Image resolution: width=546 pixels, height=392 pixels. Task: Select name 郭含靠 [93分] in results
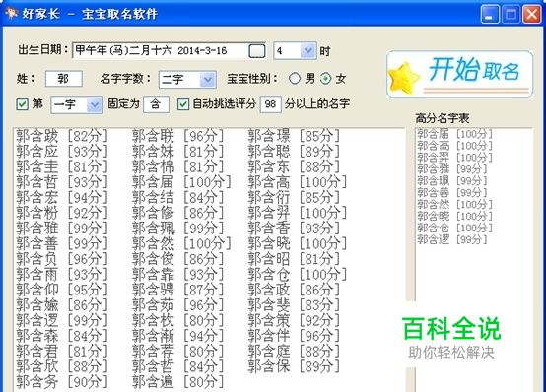178,275
